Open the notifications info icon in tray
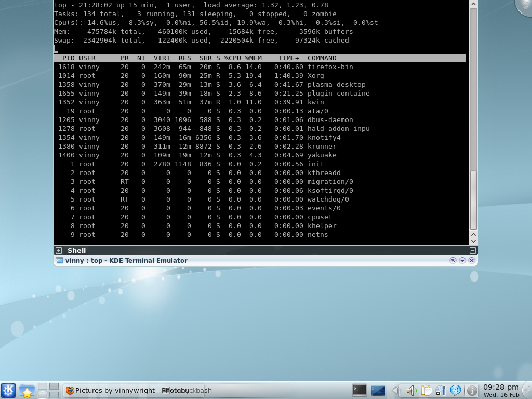The height and width of the screenshot is (399, 532). [472, 391]
